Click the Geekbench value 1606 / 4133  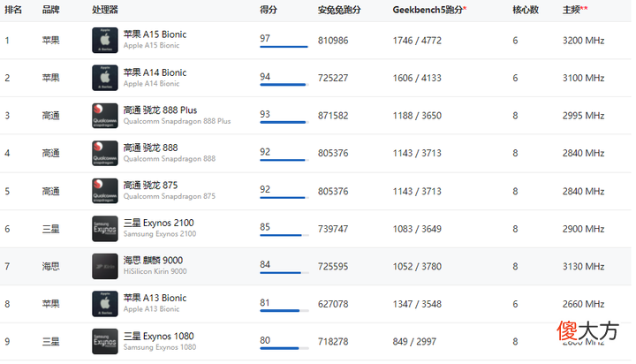(417, 78)
